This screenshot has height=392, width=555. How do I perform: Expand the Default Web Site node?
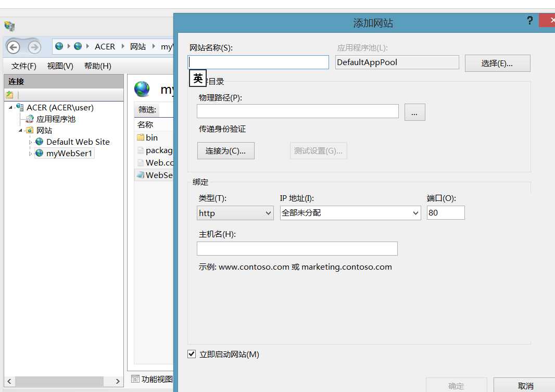30,142
